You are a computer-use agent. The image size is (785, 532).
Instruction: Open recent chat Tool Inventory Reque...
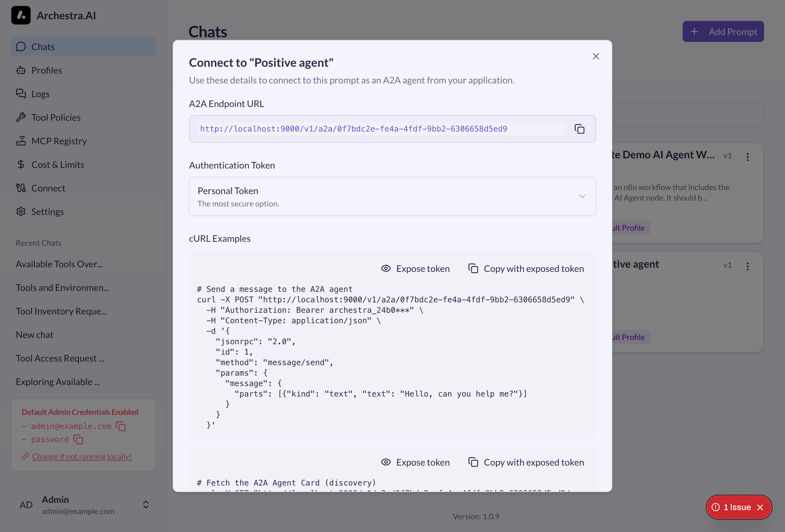[x=61, y=311]
